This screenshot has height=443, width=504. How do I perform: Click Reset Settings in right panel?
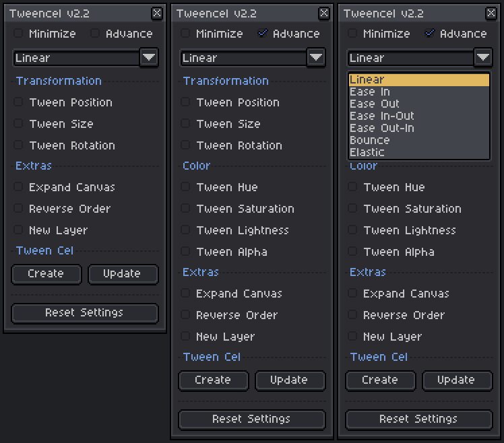point(419,419)
